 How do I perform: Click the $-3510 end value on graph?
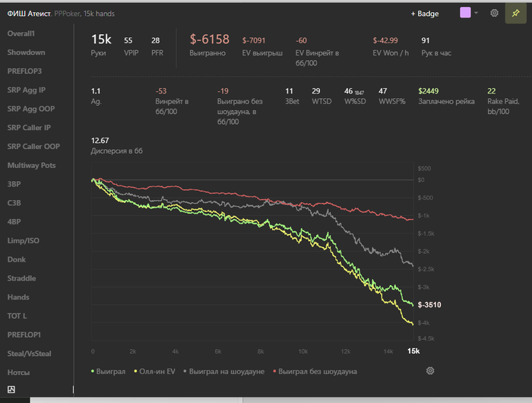pyautogui.click(x=429, y=305)
